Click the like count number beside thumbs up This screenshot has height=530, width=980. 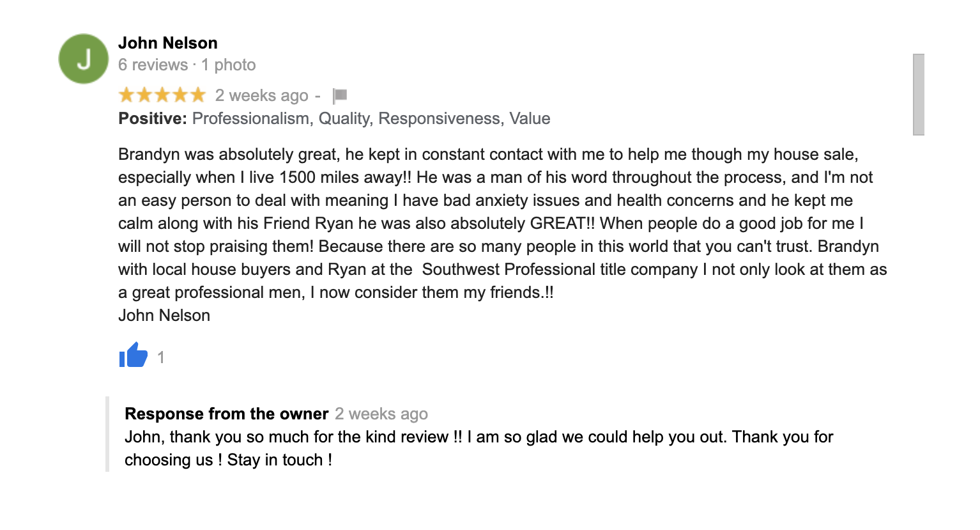(161, 357)
